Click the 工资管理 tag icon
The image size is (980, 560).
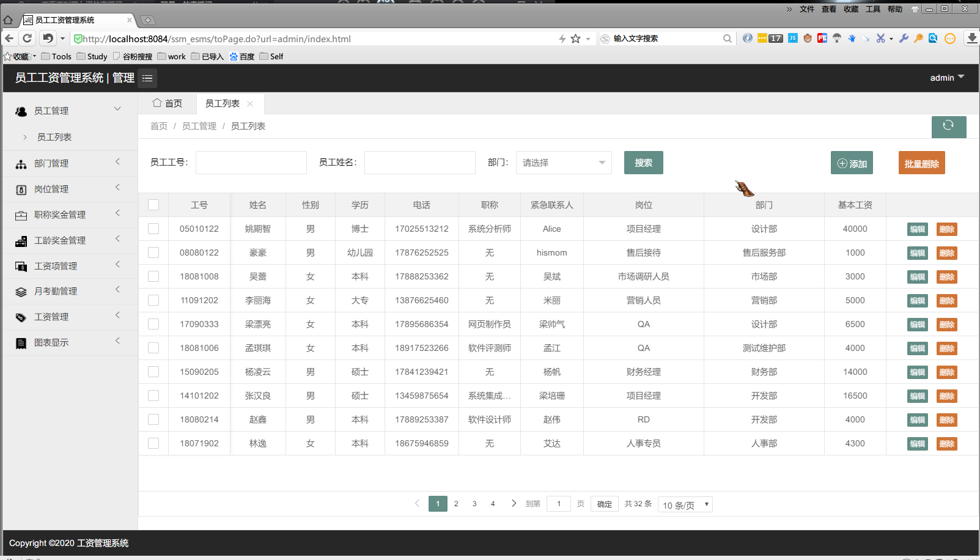coord(21,317)
